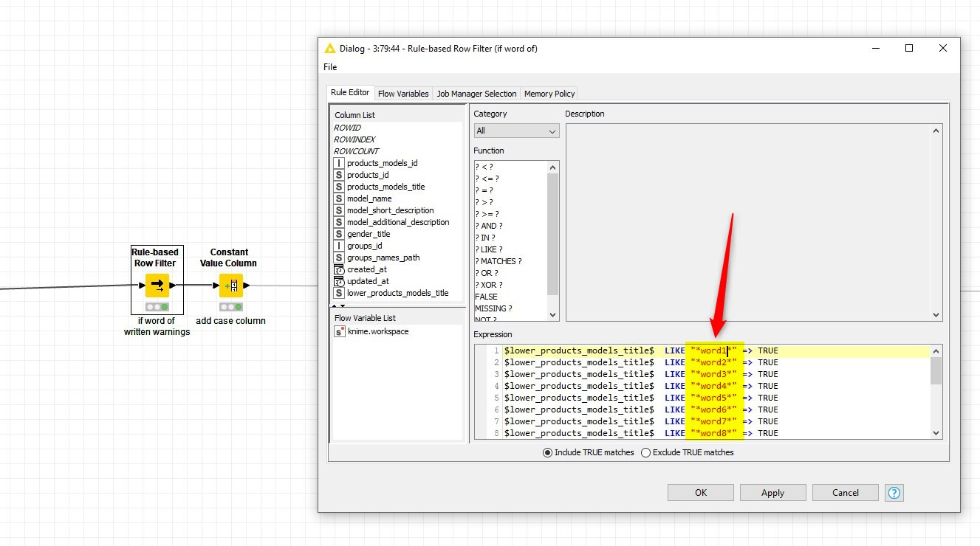Select the Exclude TRUE matches radio button

click(x=646, y=452)
